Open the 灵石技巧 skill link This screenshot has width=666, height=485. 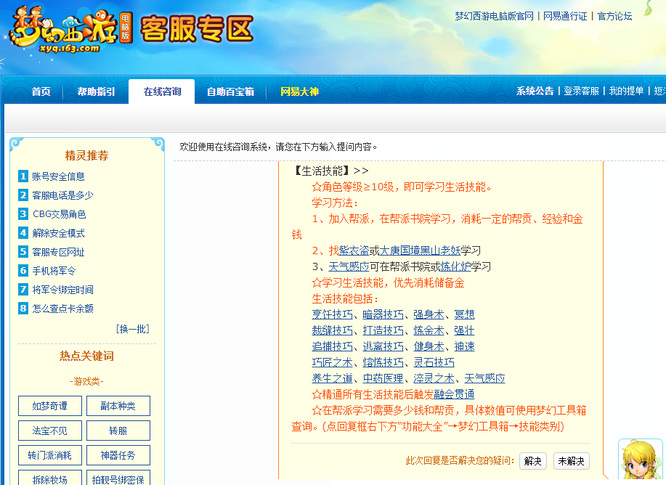tap(434, 362)
